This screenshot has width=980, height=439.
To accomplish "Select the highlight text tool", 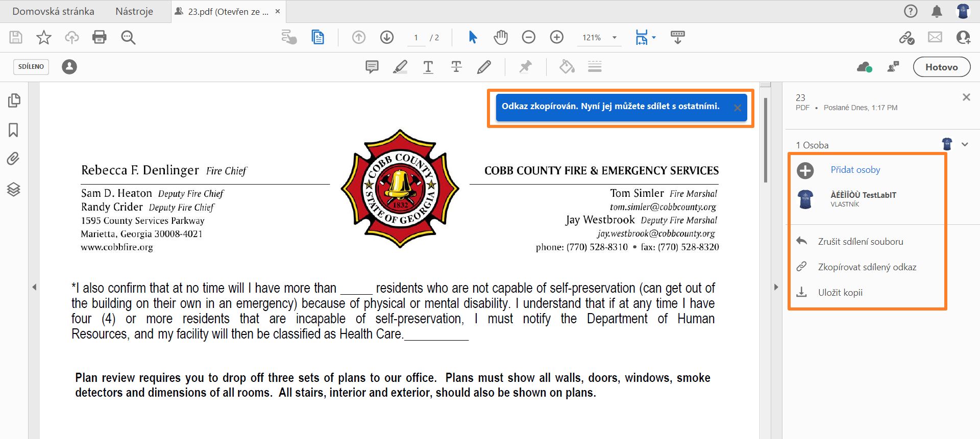I will click(x=400, y=67).
